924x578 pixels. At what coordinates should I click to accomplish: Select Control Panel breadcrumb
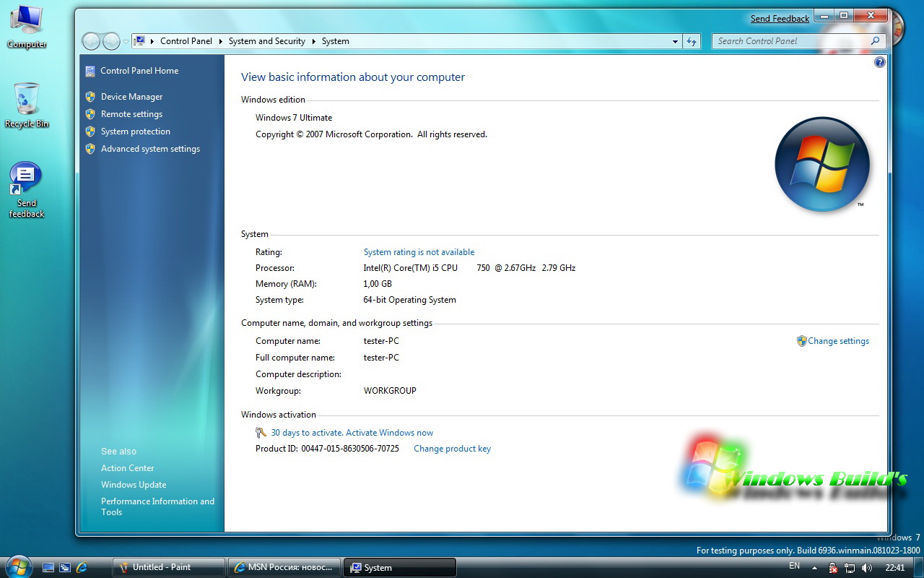(x=186, y=41)
